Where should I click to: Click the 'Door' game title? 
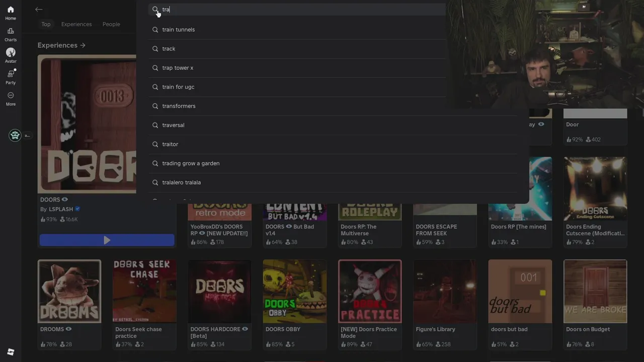[x=573, y=125]
